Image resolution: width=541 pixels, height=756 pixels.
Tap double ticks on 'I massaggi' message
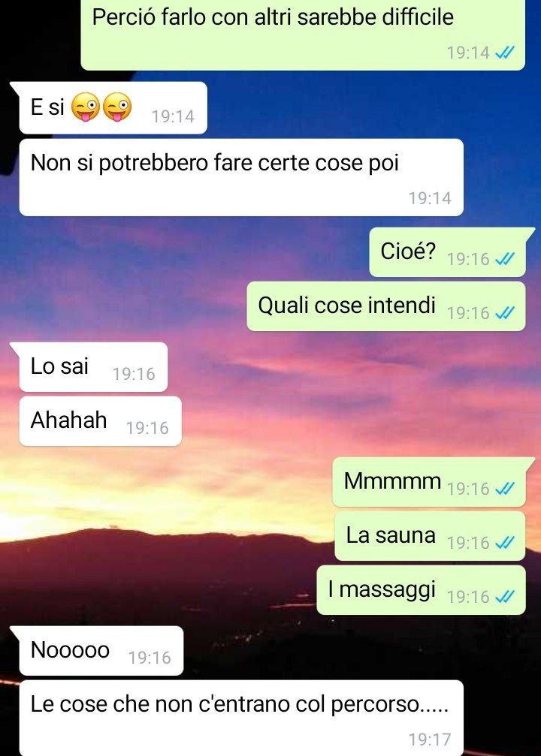pyautogui.click(x=505, y=597)
